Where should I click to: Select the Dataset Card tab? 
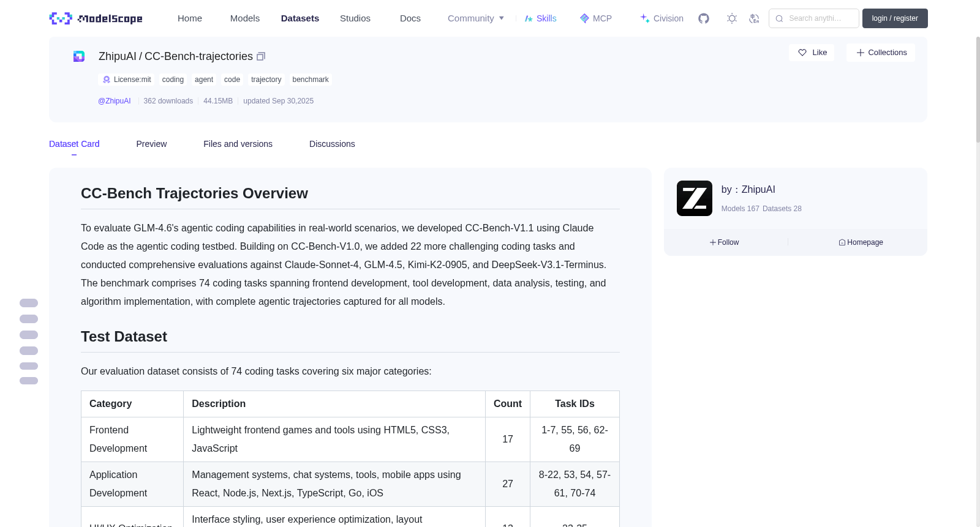click(x=74, y=144)
